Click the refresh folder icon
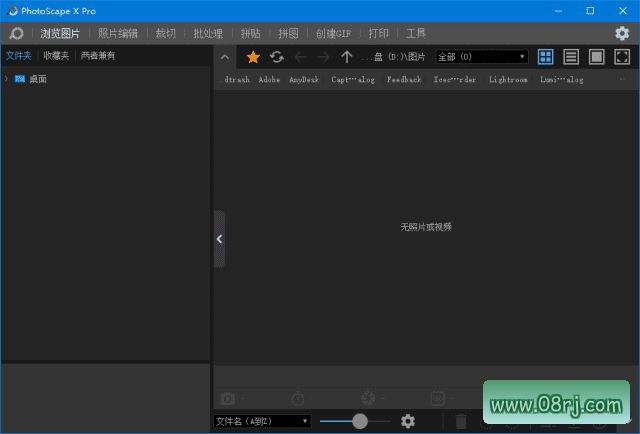This screenshot has height=434, width=640. [x=277, y=57]
